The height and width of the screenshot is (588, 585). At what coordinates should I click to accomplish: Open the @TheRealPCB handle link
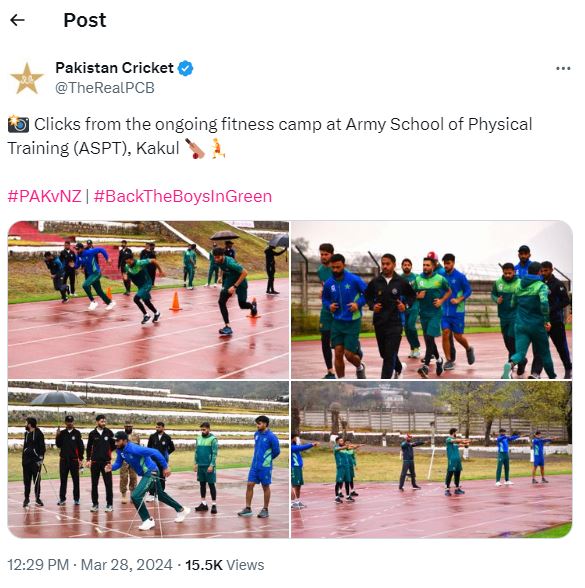point(105,88)
